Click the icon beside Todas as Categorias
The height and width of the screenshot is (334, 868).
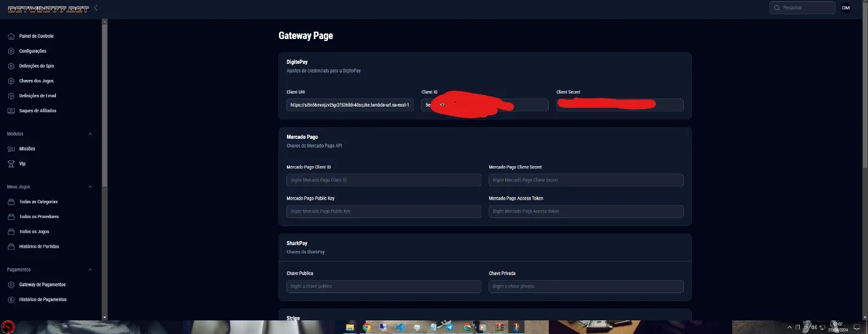[x=11, y=201]
